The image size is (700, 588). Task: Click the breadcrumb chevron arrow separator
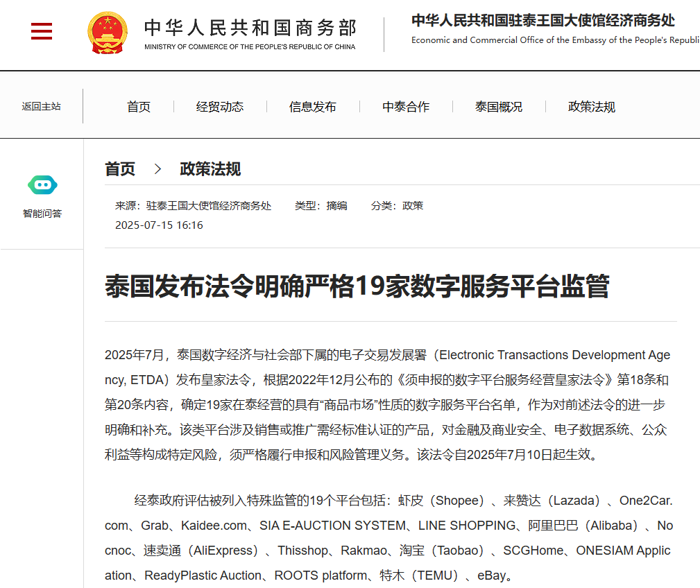[157, 168]
